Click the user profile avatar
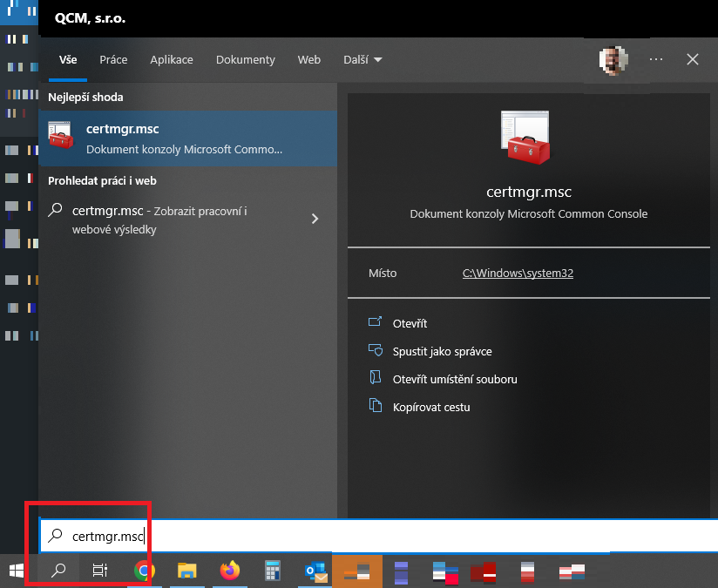This screenshot has height=588, width=718. [x=613, y=59]
